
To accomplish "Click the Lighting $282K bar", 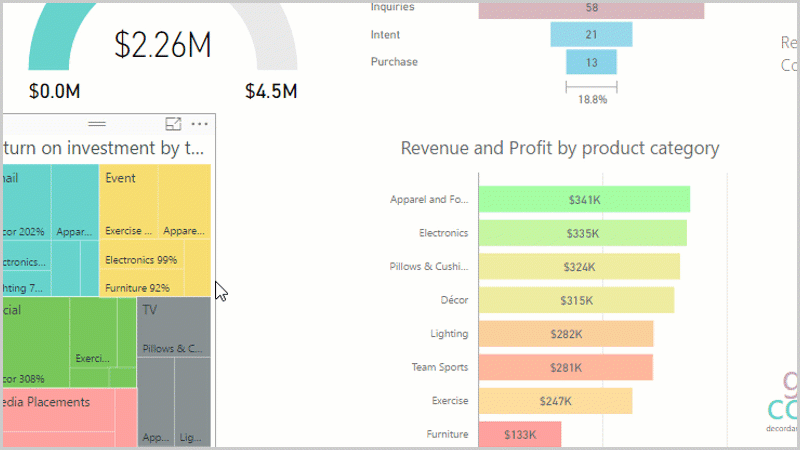I will point(566,334).
